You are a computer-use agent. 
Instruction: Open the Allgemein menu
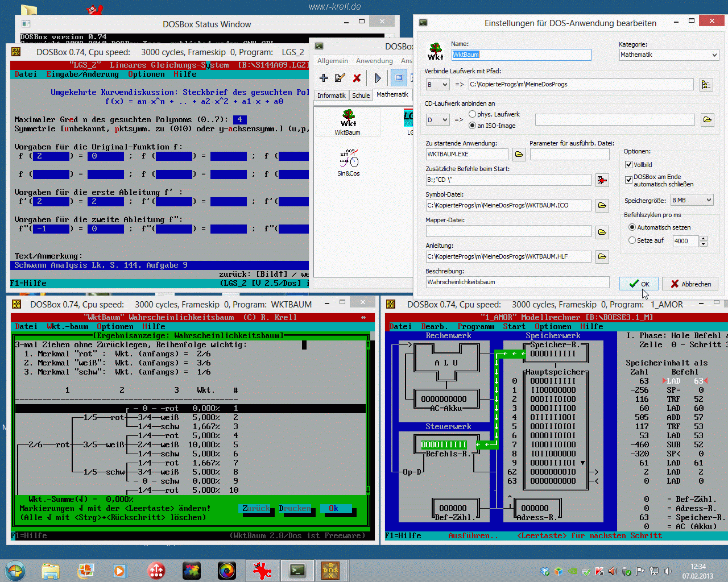332,61
